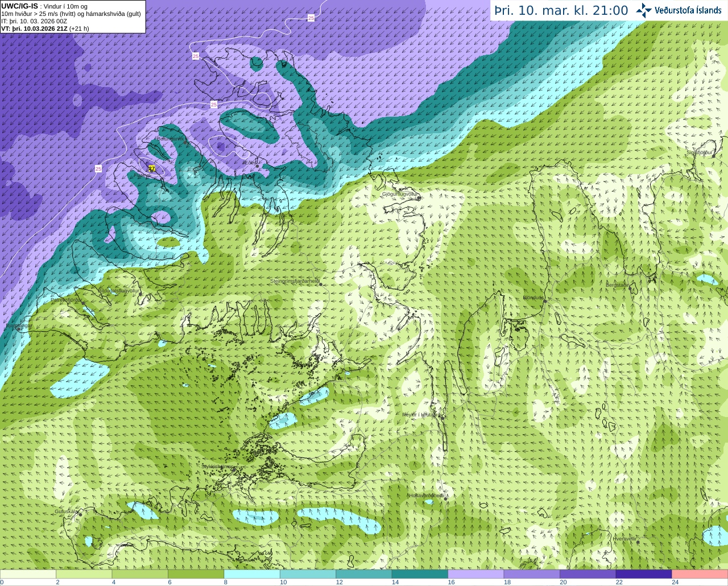This screenshot has width=728, height=586.
Task: Click the legend value 22
Action: tap(619, 582)
